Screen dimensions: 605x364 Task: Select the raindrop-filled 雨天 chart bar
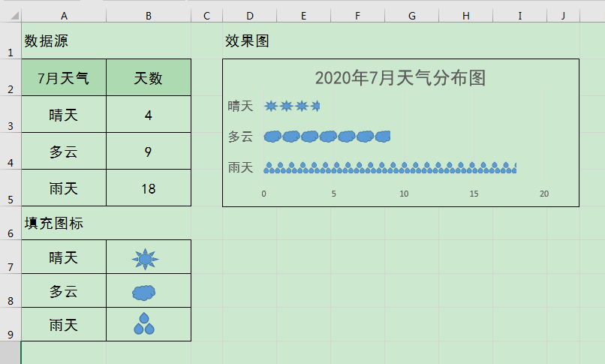(x=390, y=167)
